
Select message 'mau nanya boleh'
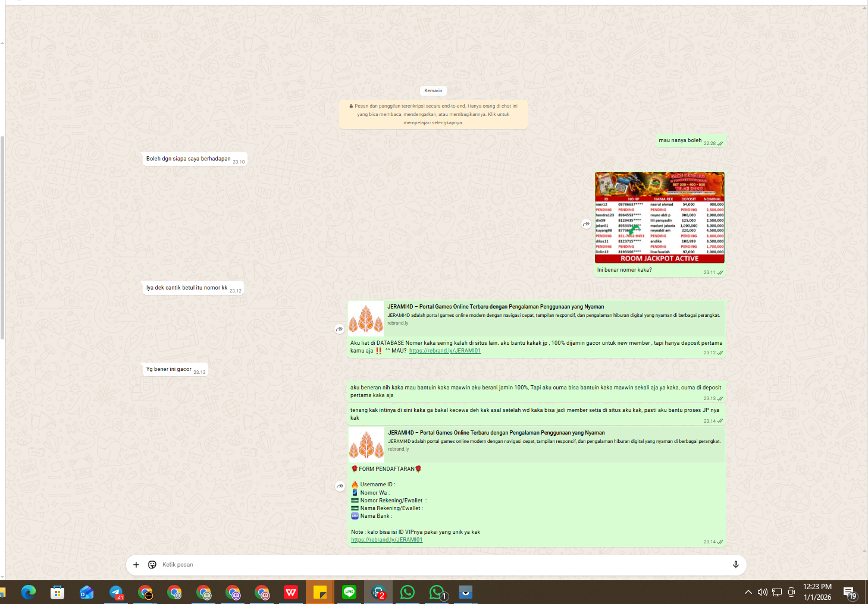[x=680, y=140]
